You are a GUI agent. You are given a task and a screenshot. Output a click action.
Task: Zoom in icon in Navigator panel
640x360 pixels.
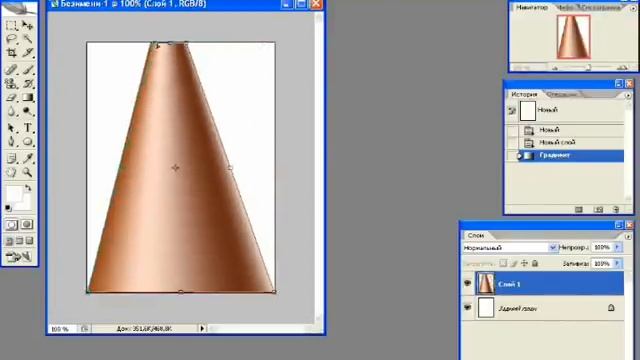point(622,68)
